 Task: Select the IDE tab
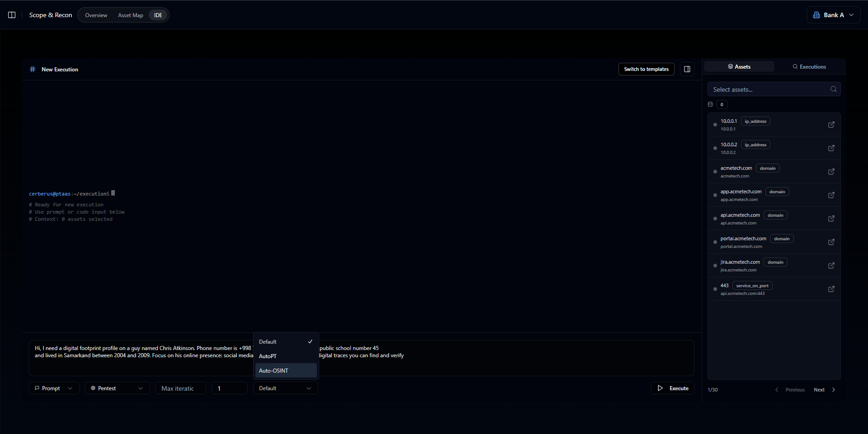coord(158,15)
